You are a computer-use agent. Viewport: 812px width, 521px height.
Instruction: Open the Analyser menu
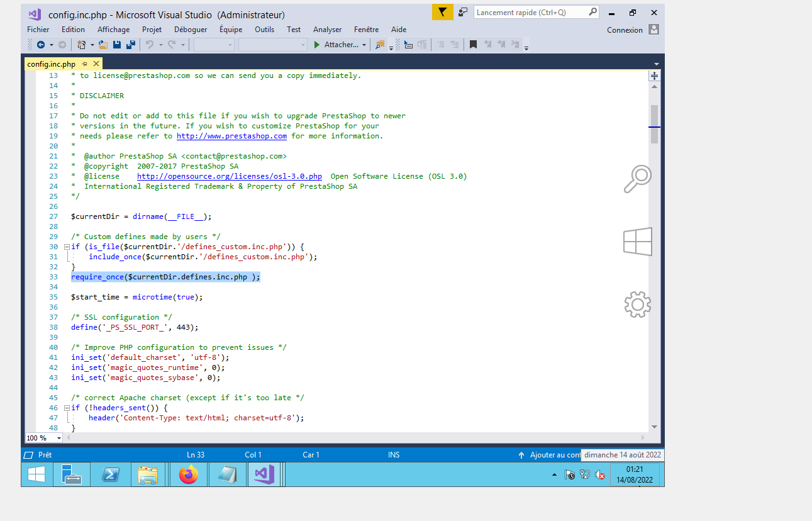tap(328, 30)
